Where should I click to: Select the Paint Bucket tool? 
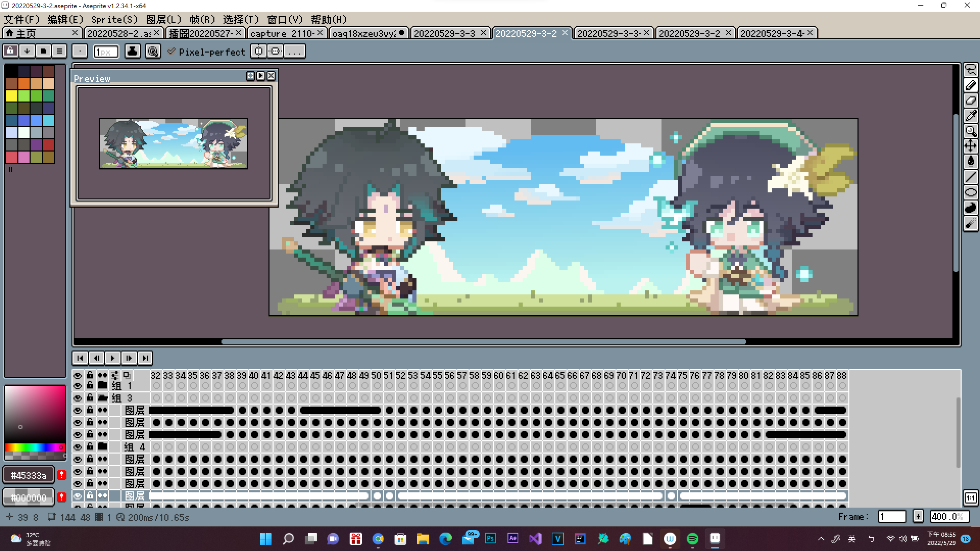pyautogui.click(x=970, y=162)
